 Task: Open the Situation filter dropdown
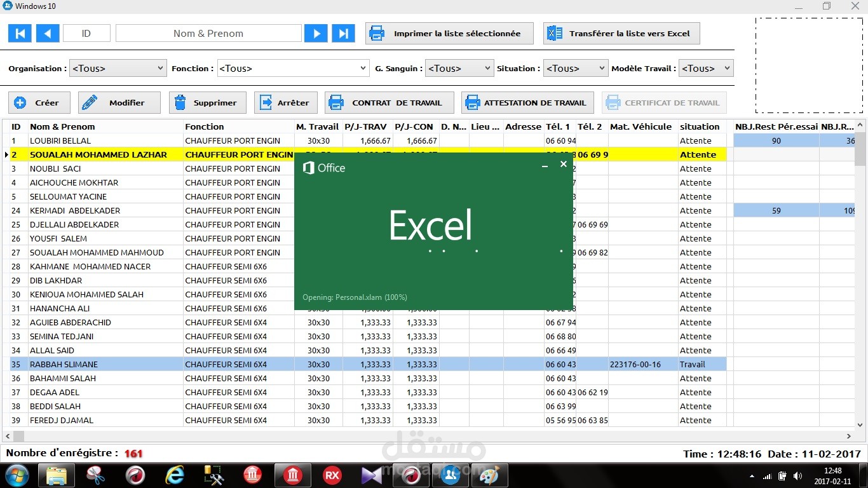pyautogui.click(x=576, y=68)
